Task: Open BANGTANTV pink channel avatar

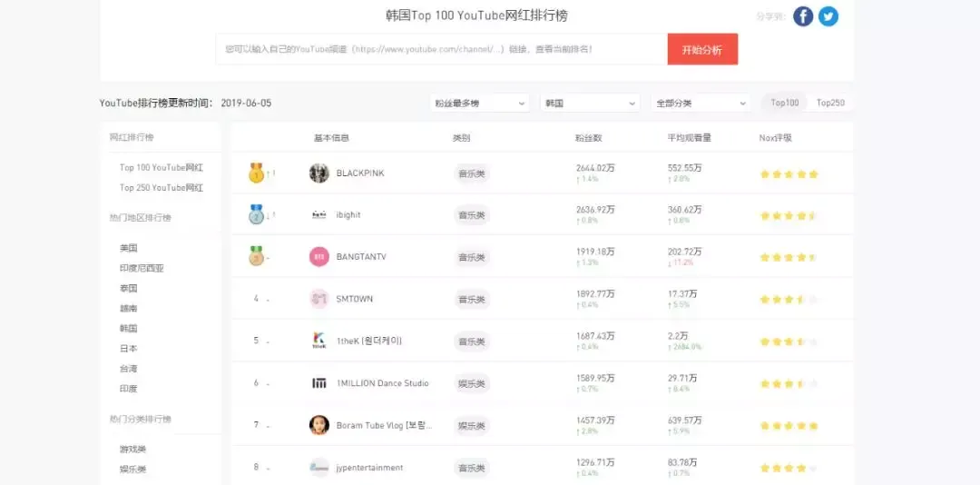Action: 319,257
